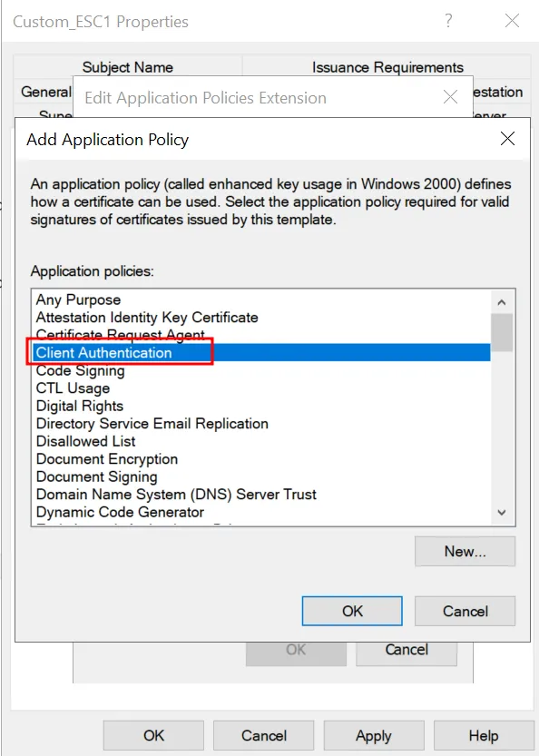This screenshot has width=539, height=756.
Task: Cancel the Add Application Policy dialog
Action: 465,611
